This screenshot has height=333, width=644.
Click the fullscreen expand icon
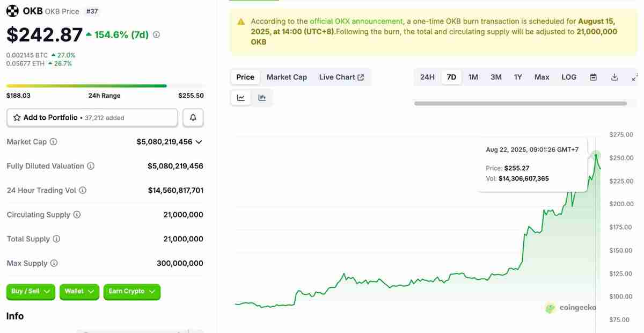coord(635,77)
